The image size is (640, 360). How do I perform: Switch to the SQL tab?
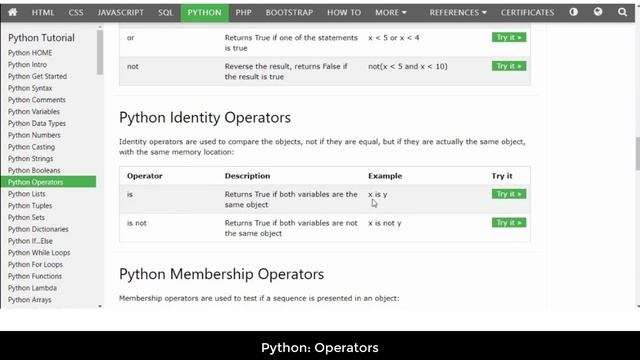[x=165, y=13]
